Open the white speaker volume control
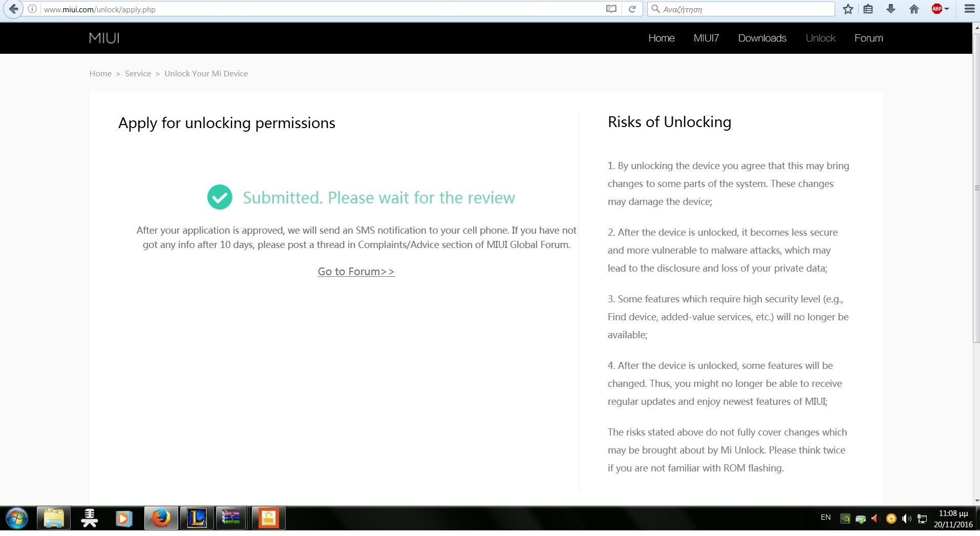The width and height of the screenshot is (980, 536). click(x=906, y=519)
